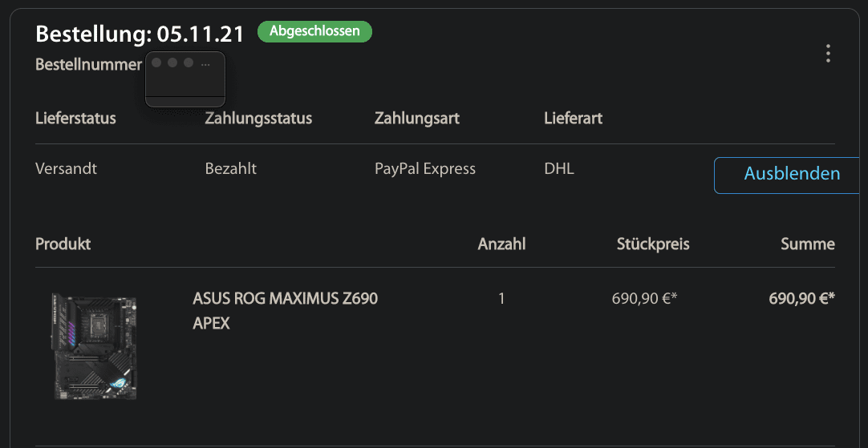Open the three-dot order options menu
868x448 pixels.
point(828,54)
